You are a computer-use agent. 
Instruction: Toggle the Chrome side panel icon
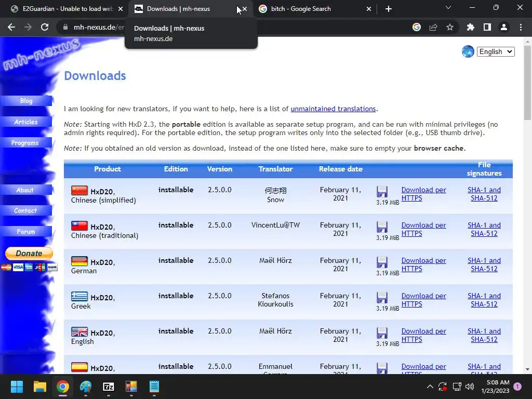(x=487, y=27)
